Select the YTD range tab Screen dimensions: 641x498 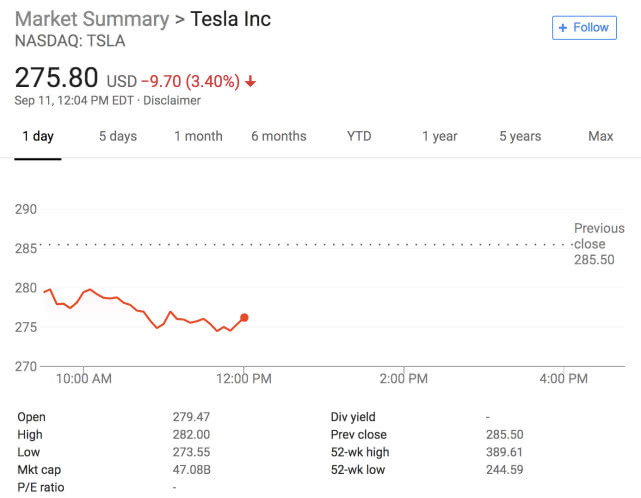(359, 136)
